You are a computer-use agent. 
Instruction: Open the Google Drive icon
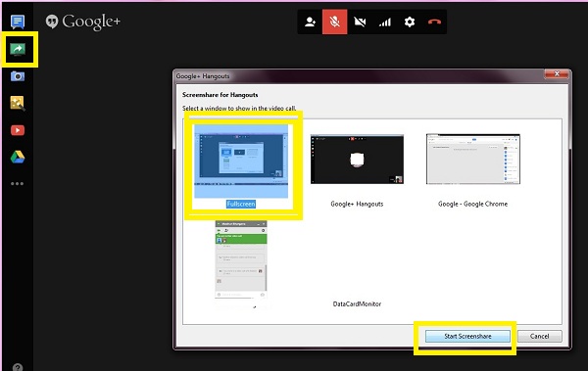tap(18, 157)
